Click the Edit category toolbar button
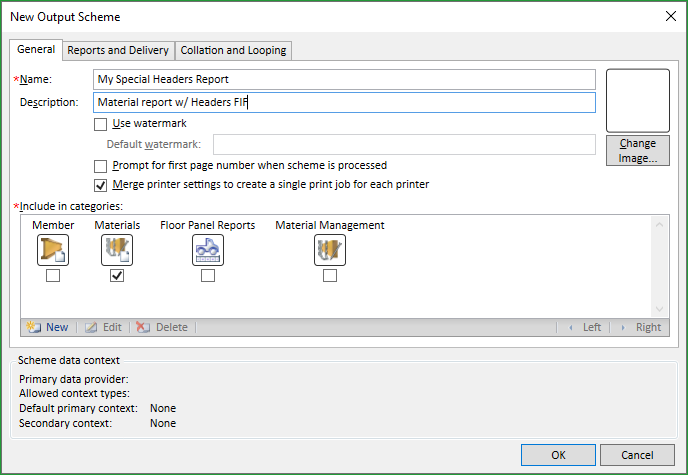 [x=104, y=327]
